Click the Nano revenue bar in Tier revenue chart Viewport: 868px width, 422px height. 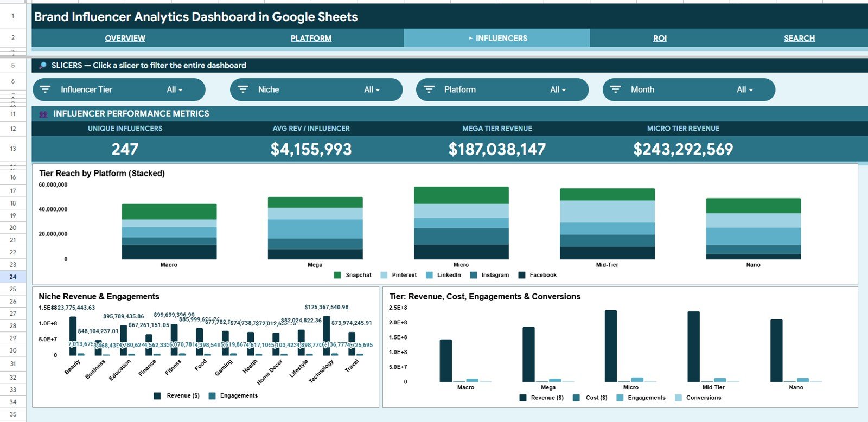pos(776,350)
